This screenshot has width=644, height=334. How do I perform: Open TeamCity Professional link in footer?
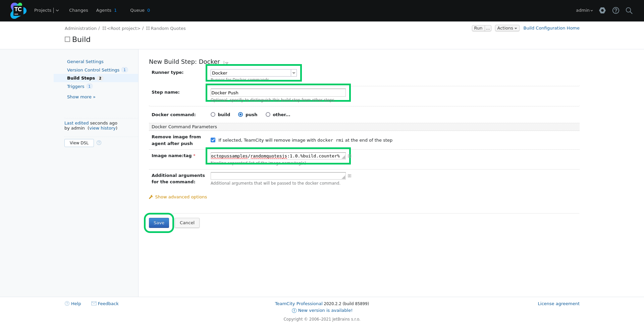(299, 304)
